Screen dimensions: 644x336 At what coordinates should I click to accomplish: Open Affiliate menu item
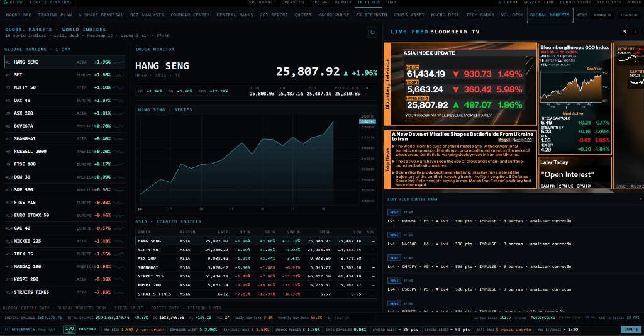[x=609, y=2]
